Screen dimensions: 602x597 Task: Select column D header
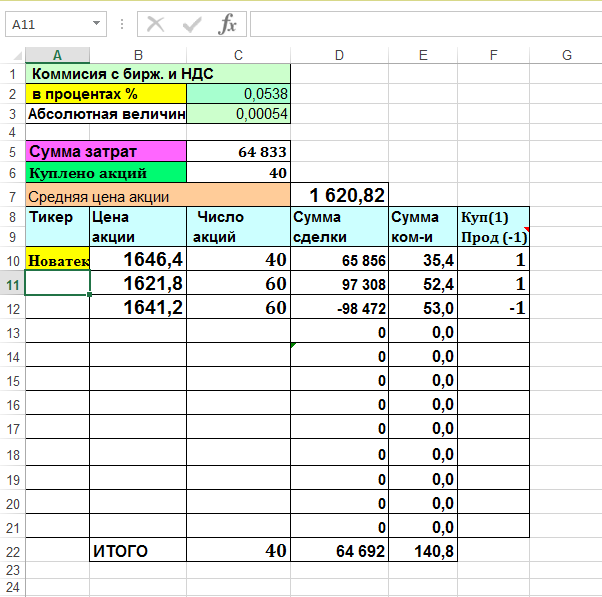click(x=339, y=55)
